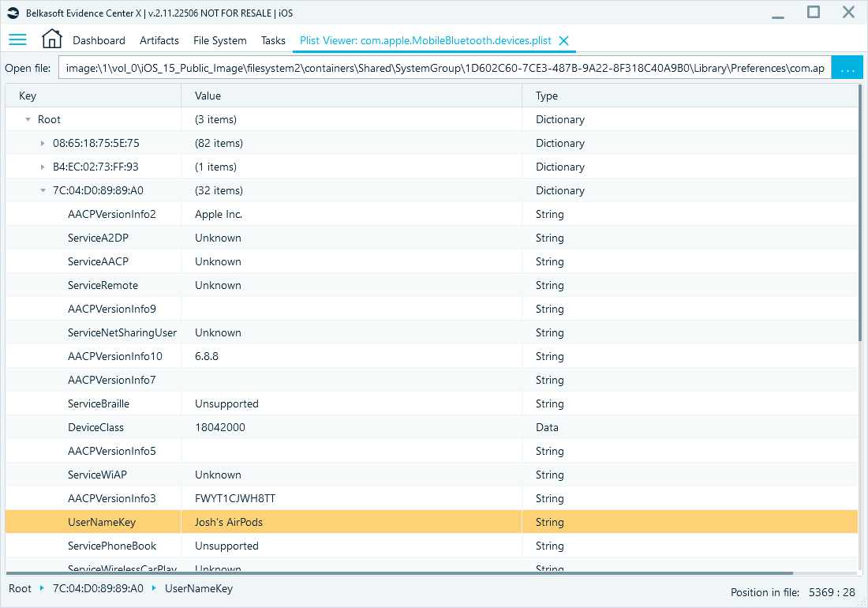
Task: Close the Plist Viewer tab
Action: coord(563,40)
